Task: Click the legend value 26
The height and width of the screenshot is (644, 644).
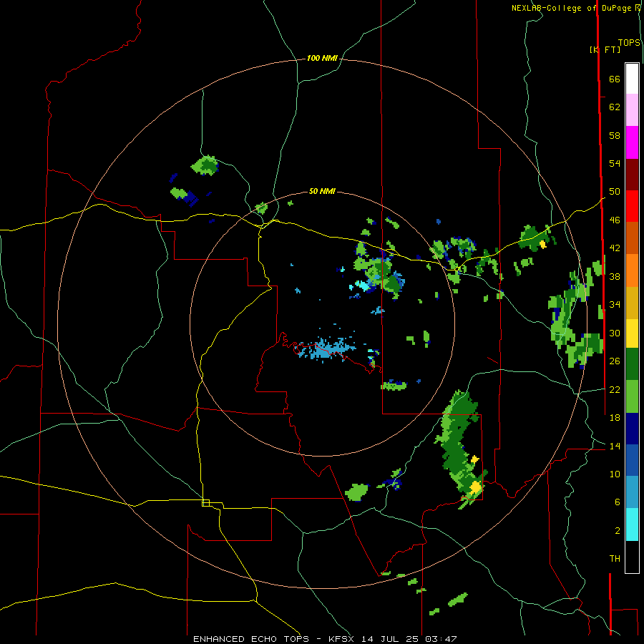Action: [615, 361]
